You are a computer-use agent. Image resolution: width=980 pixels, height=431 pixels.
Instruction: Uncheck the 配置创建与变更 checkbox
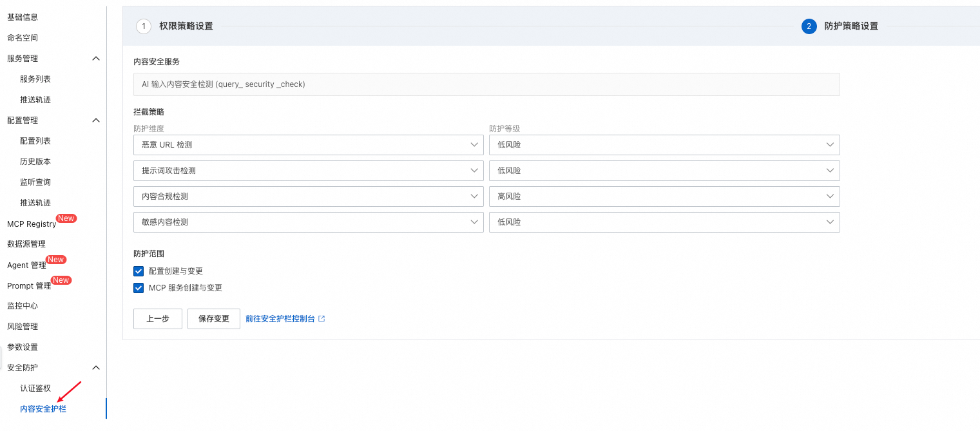(x=139, y=271)
